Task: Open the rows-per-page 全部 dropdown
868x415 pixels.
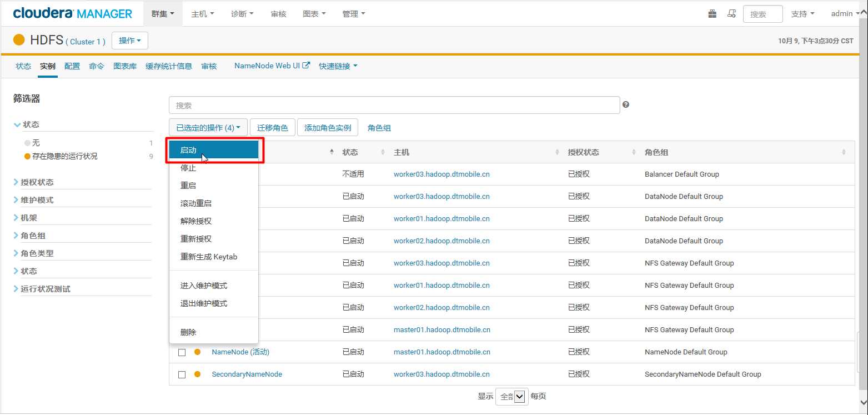Action: [511, 397]
